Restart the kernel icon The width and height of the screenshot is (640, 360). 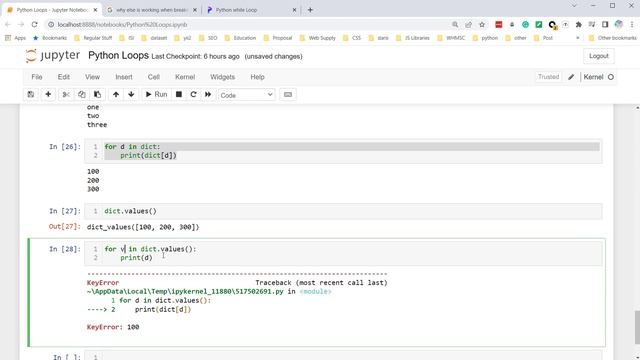[x=193, y=95]
